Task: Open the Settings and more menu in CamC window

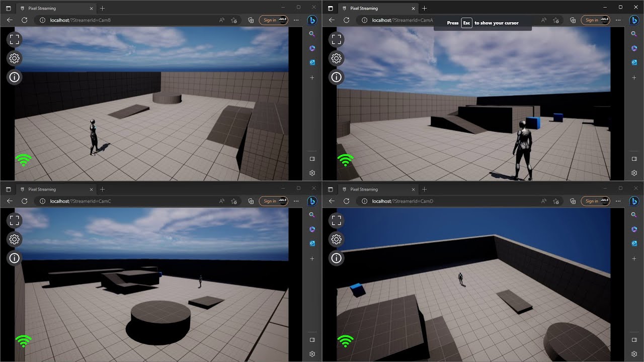Action: coord(296,201)
